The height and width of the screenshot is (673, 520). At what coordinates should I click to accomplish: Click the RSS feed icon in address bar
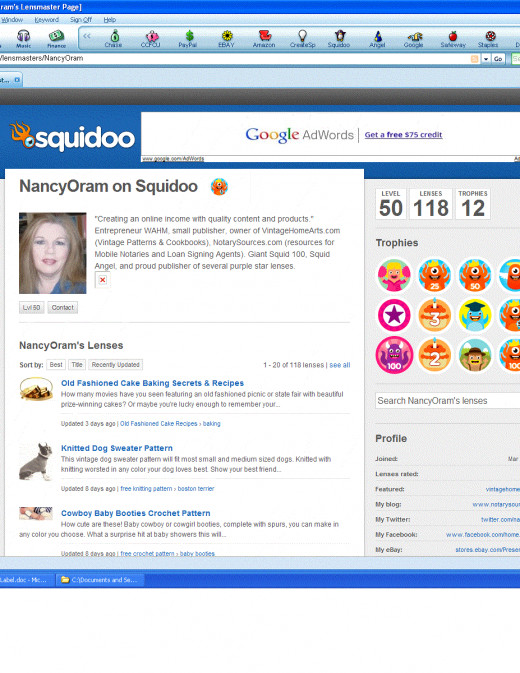475,59
